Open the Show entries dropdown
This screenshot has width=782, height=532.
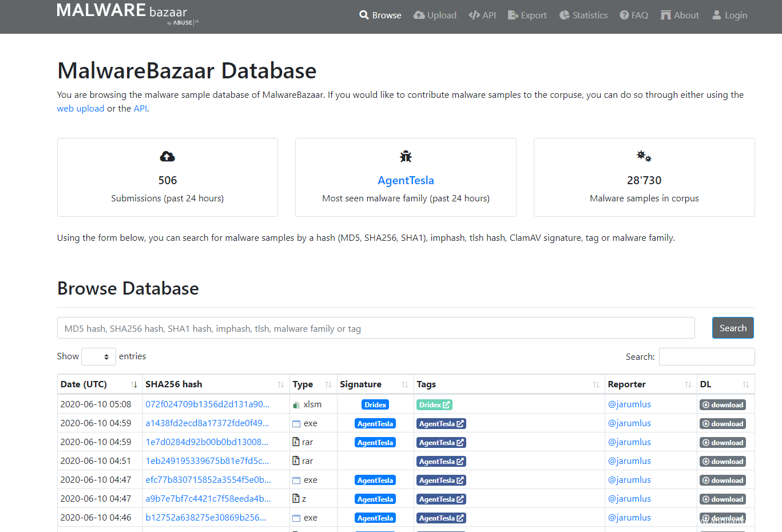click(x=98, y=356)
